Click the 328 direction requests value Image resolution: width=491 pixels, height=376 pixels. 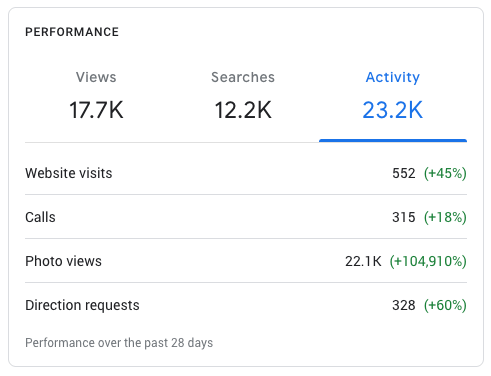point(404,305)
